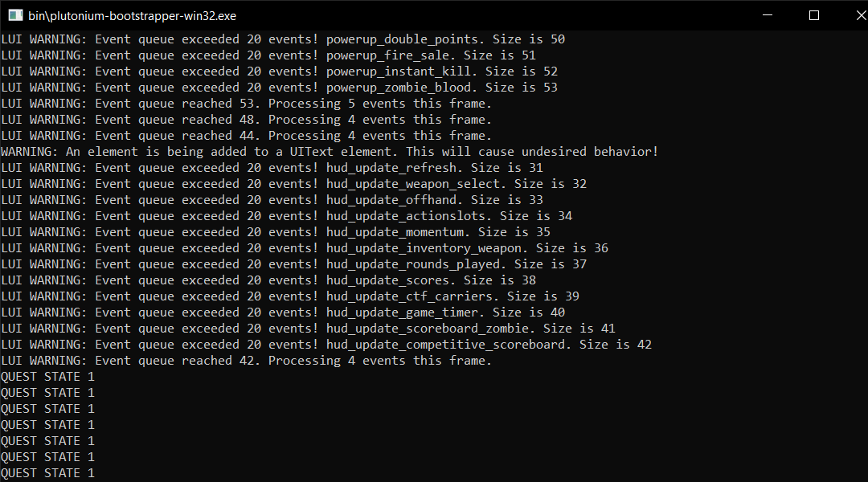Click the 'Event queue reached 53' line
This screenshot has width=868, height=482.
point(247,104)
